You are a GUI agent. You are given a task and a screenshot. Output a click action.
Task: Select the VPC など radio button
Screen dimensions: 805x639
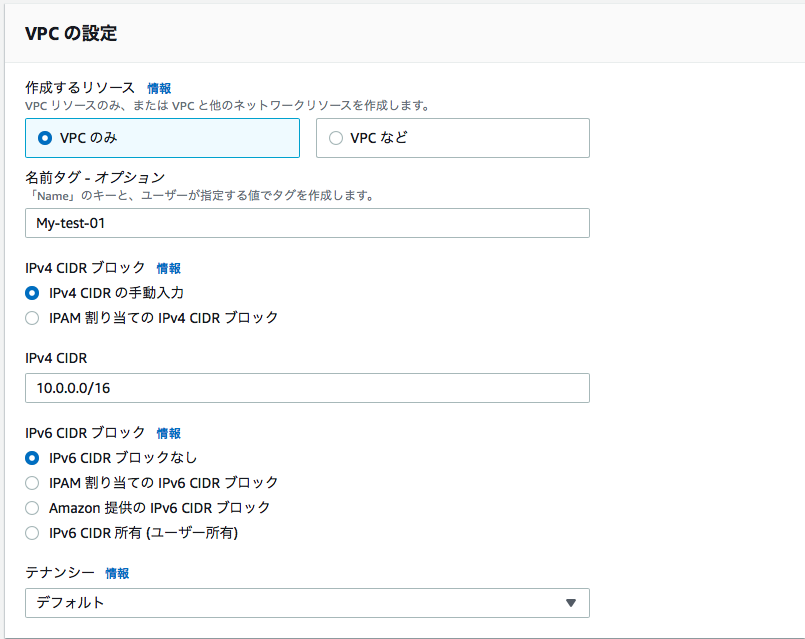click(x=336, y=137)
